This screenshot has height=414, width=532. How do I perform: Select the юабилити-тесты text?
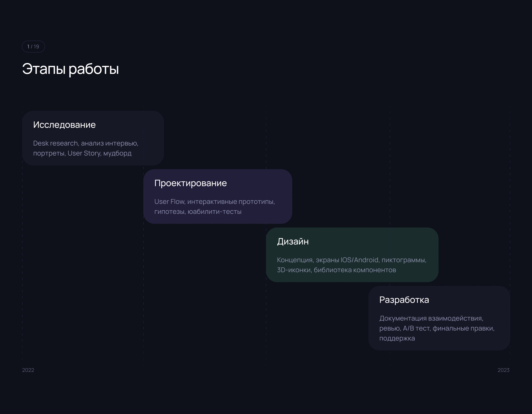click(x=214, y=212)
